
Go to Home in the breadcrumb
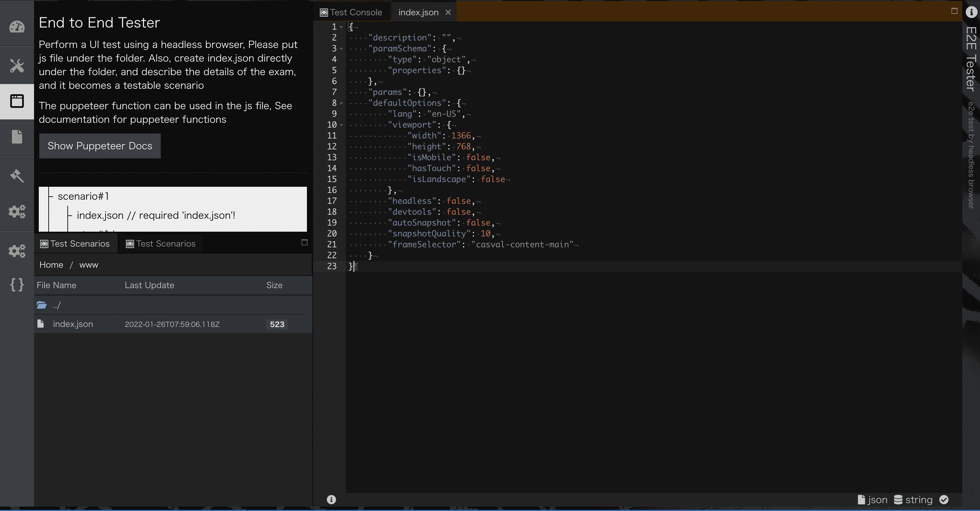coord(51,265)
